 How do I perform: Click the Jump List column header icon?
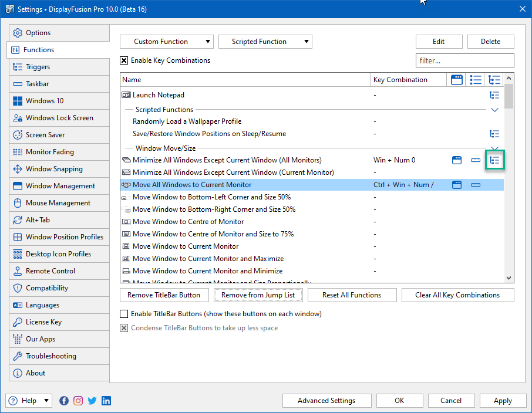click(476, 80)
